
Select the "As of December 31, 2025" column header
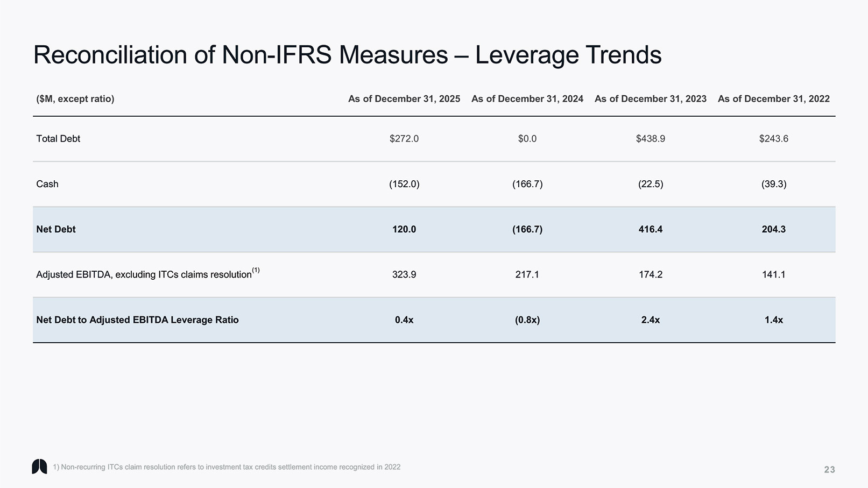404,99
